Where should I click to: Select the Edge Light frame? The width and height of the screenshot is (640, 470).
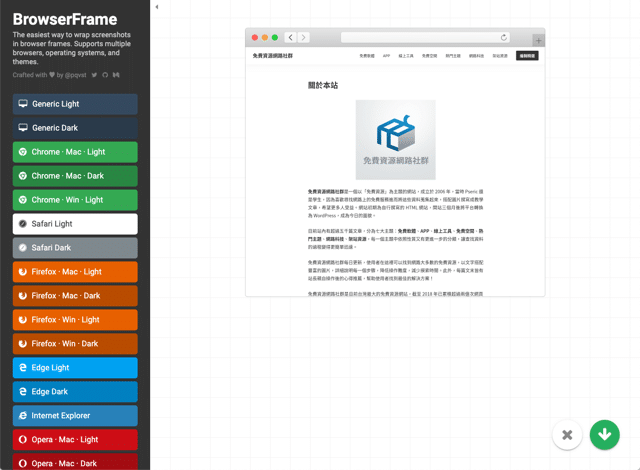(75, 368)
